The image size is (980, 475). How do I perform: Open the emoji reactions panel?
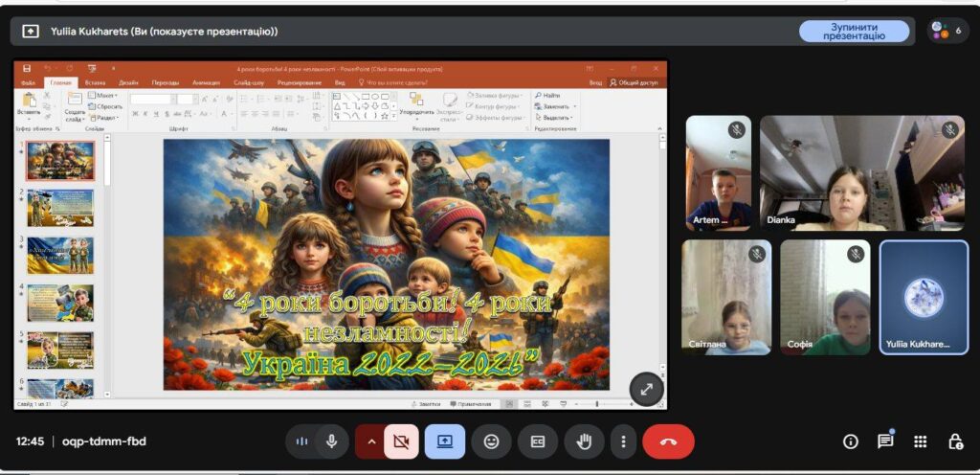(x=492, y=441)
